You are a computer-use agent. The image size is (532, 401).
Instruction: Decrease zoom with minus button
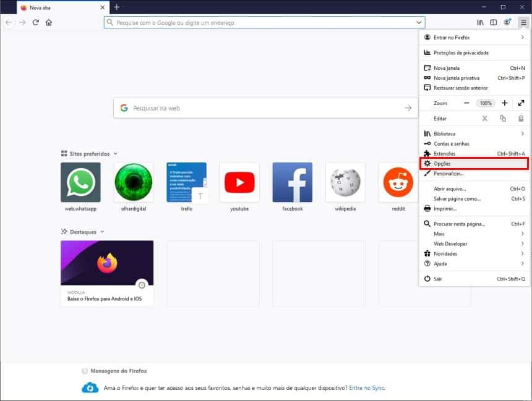(466, 103)
